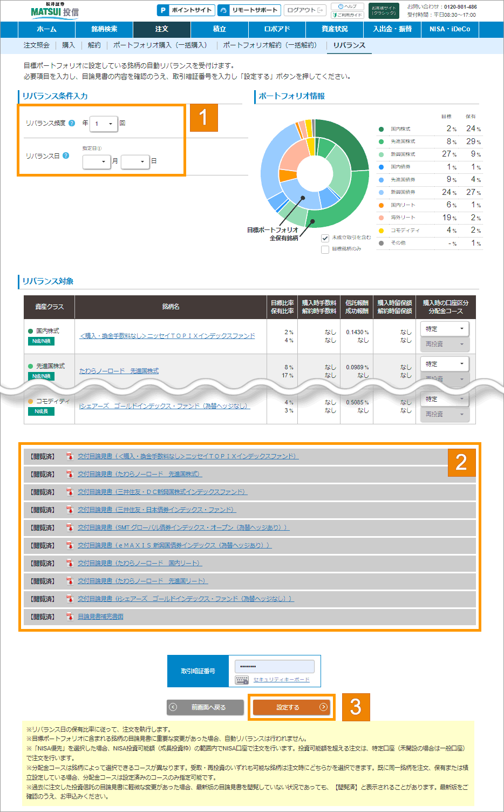Open the セキュリティキーボード link
The width and height of the screenshot is (504, 812).
(x=282, y=680)
